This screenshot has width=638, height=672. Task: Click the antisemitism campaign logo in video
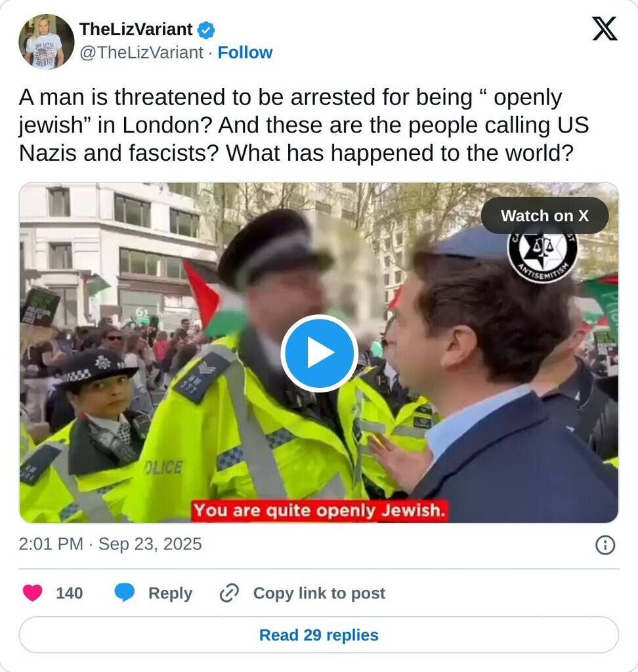[x=542, y=255]
